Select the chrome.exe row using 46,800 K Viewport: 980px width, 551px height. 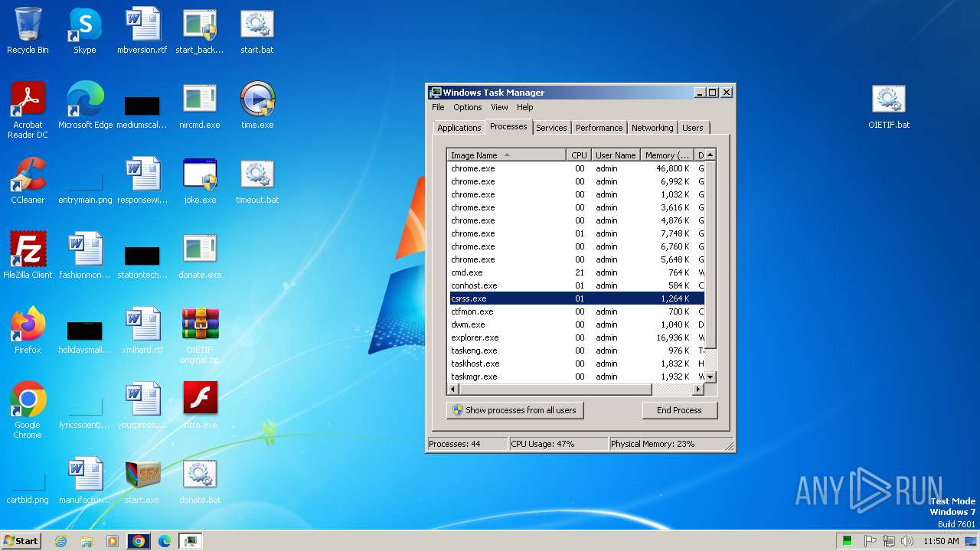576,168
